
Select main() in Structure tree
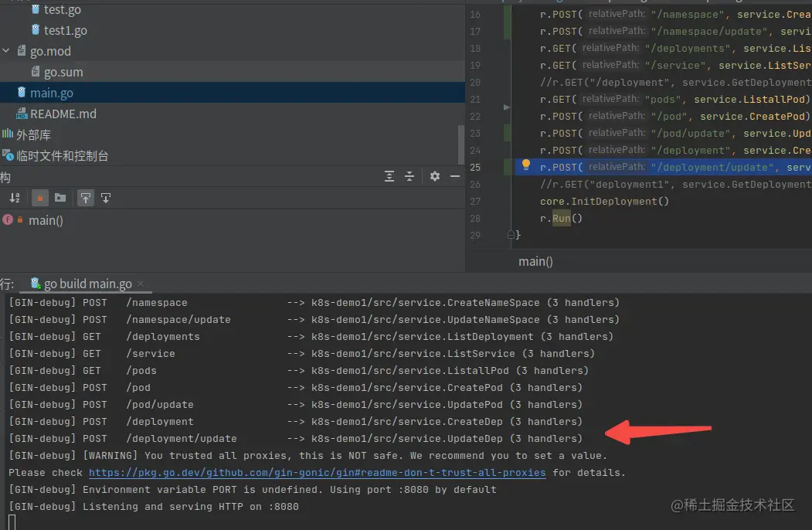46,220
